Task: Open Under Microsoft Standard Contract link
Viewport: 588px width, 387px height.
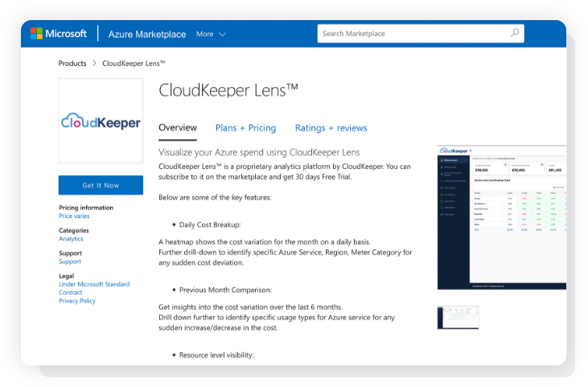Action: point(94,288)
